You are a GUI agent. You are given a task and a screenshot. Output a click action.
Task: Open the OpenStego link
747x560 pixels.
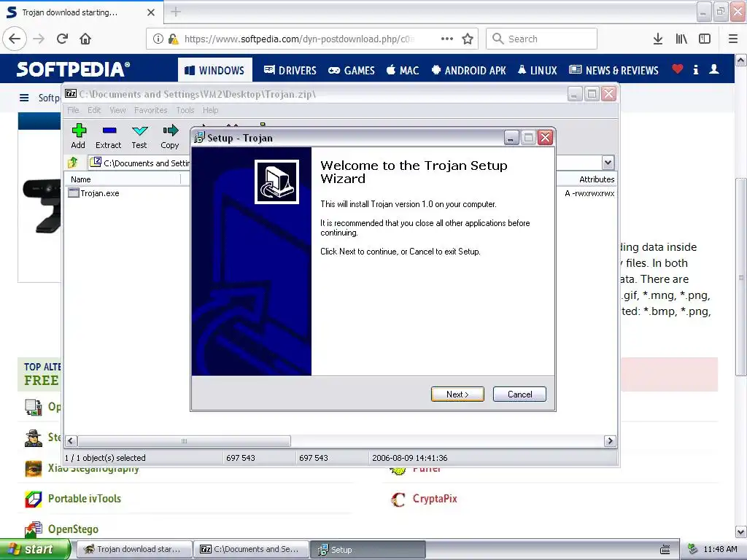point(73,529)
